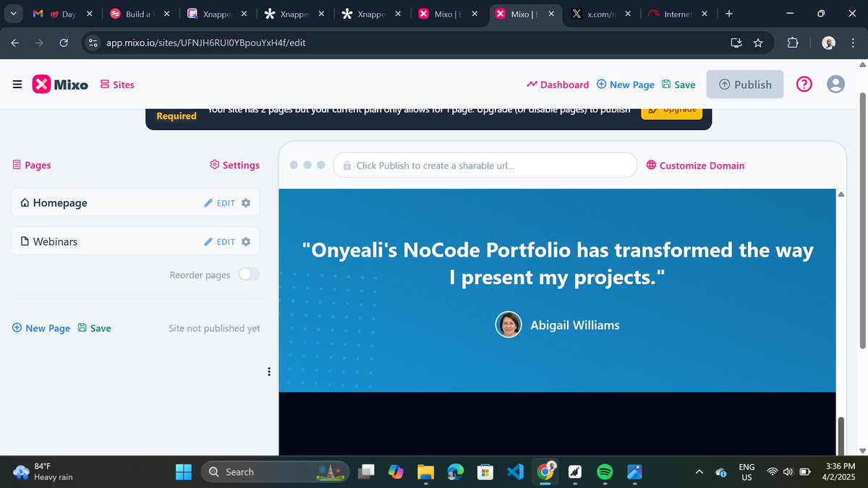The image size is (868, 488).
Task: Open Microsoft Edge from the taskbar
Action: click(455, 471)
